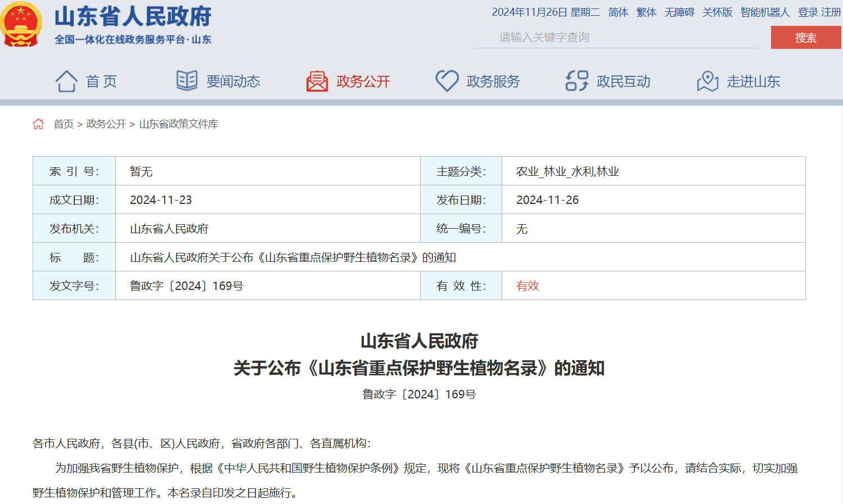Switch to 简体 simplified Chinese
This screenshot has height=504, width=843.
click(x=618, y=12)
